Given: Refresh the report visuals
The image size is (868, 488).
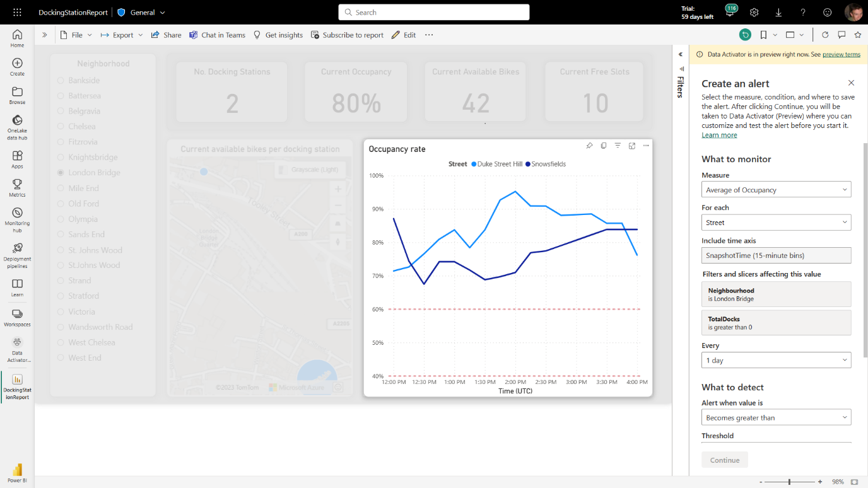Looking at the screenshot, I should click(x=825, y=35).
